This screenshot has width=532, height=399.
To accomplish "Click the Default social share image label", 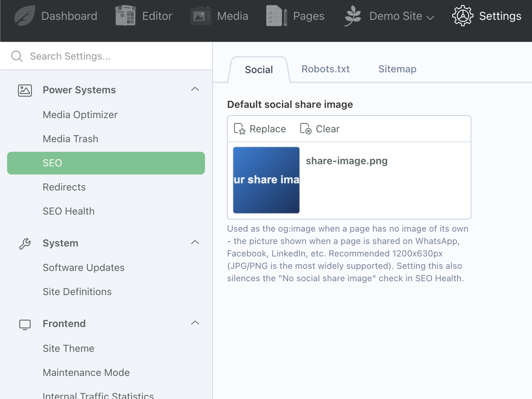I will tap(290, 105).
